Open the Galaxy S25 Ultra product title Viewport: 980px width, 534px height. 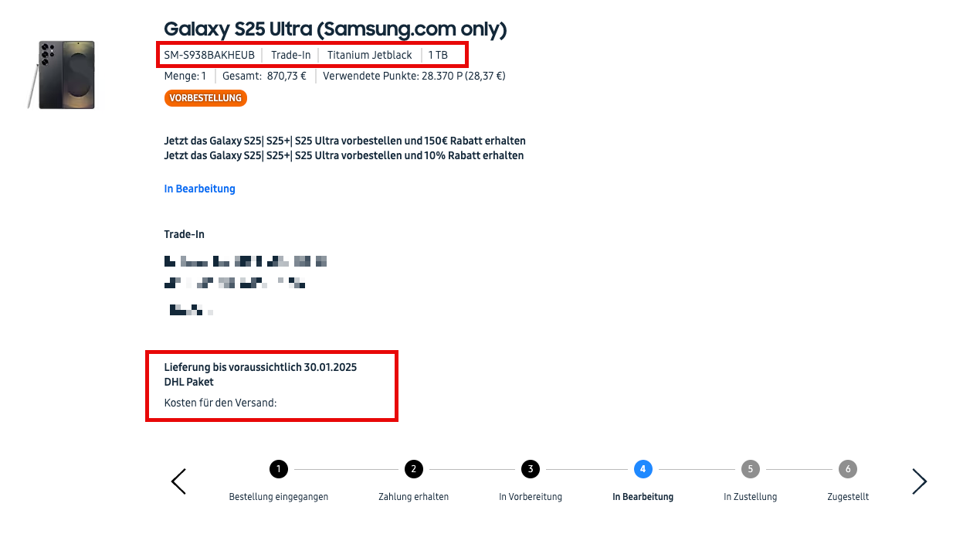[335, 29]
